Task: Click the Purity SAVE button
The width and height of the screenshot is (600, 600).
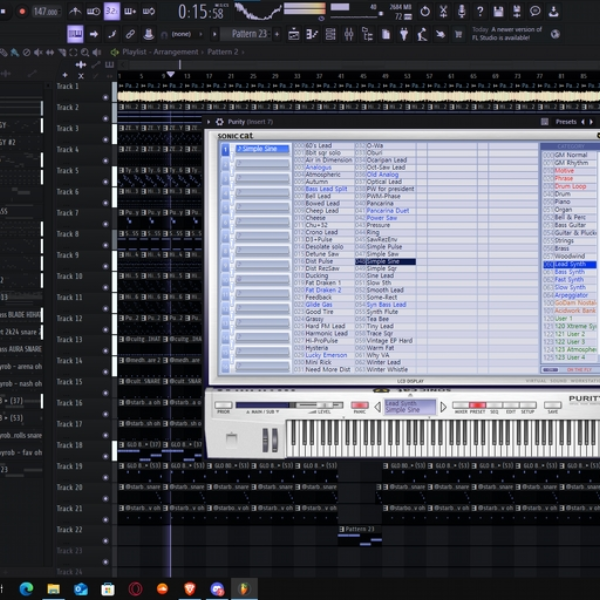Action: (553, 405)
